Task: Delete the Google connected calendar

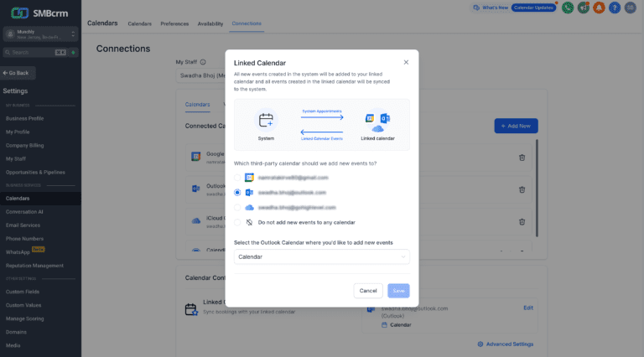Action: point(522,158)
